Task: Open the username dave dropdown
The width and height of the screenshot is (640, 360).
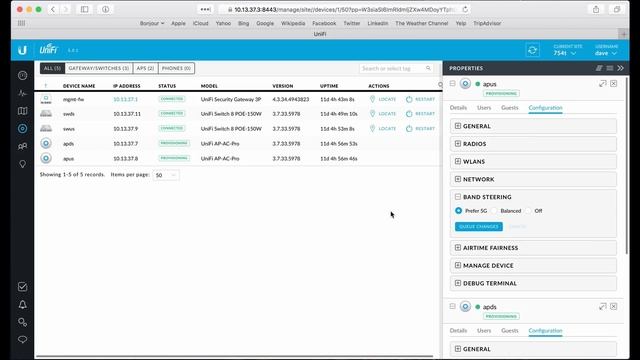Action: 606,51
